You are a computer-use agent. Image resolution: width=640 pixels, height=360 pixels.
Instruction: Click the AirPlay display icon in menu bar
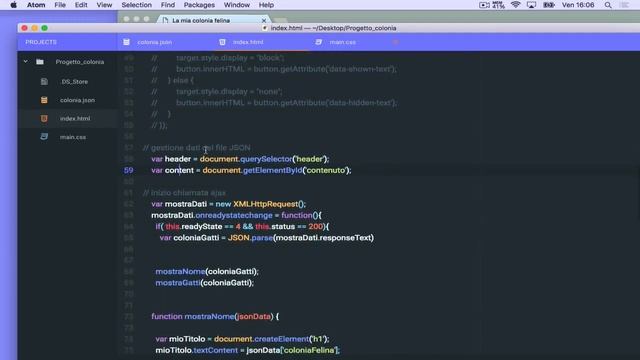click(531, 5)
